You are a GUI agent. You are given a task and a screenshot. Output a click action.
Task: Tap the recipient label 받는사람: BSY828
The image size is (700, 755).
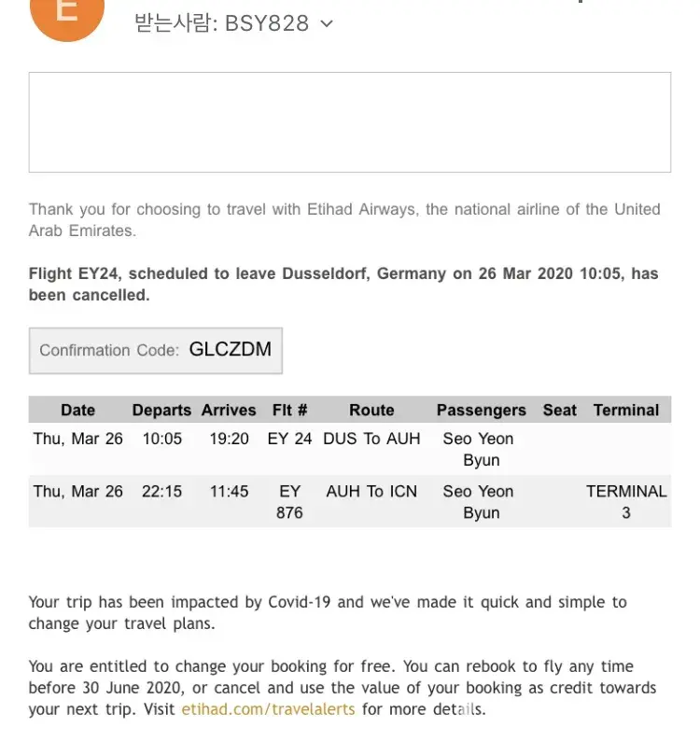(x=222, y=23)
